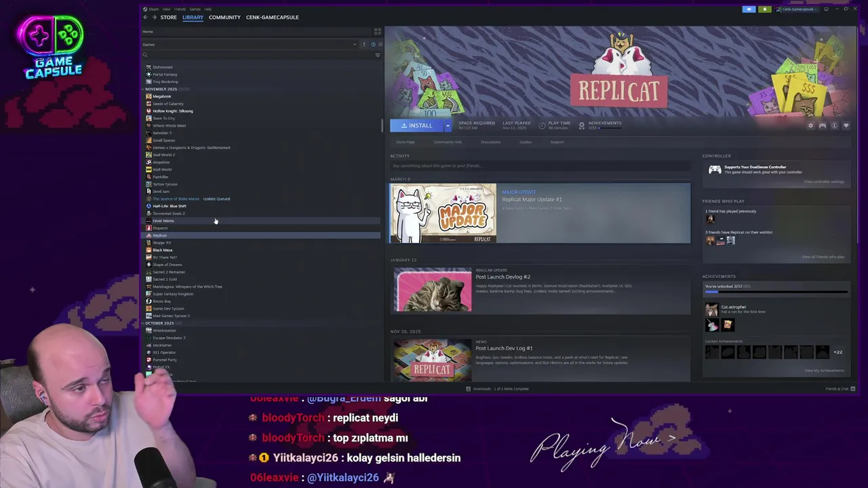Go back with the Steam back arrow
The image size is (868, 488).
[x=145, y=17]
